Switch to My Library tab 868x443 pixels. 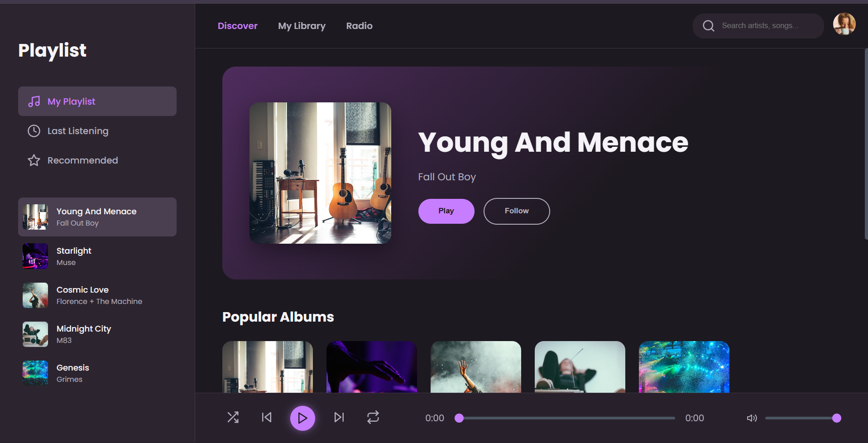[x=302, y=26]
